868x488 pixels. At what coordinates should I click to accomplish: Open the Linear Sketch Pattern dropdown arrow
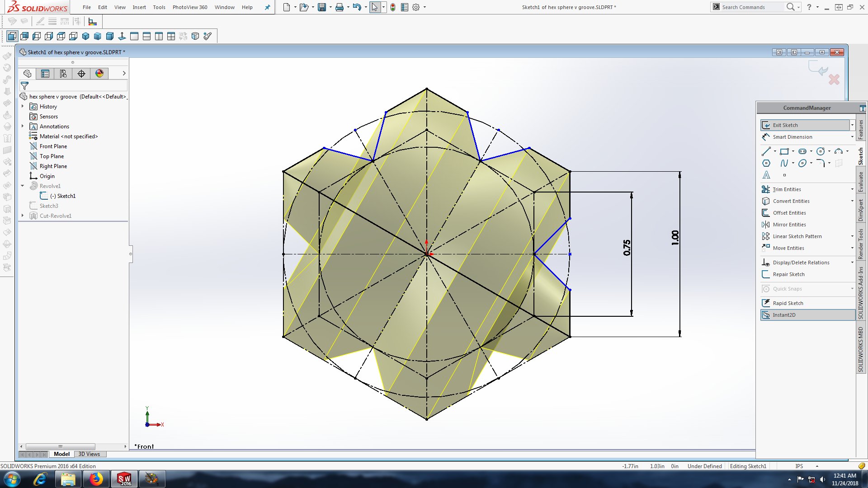tap(852, 236)
